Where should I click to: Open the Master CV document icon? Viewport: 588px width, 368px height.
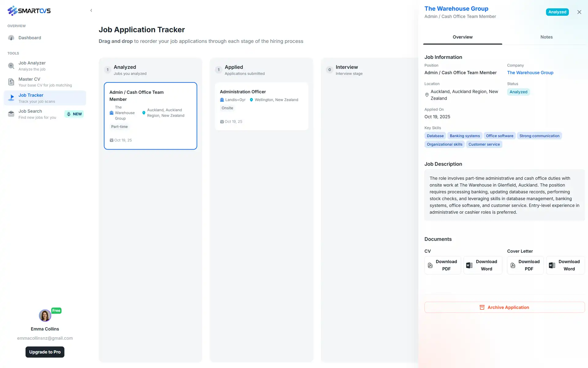[x=11, y=82]
